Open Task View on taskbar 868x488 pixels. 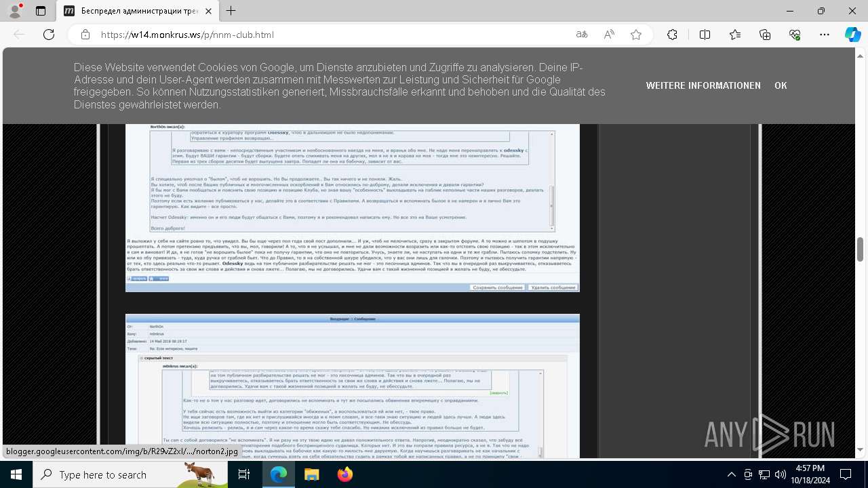coord(244,474)
